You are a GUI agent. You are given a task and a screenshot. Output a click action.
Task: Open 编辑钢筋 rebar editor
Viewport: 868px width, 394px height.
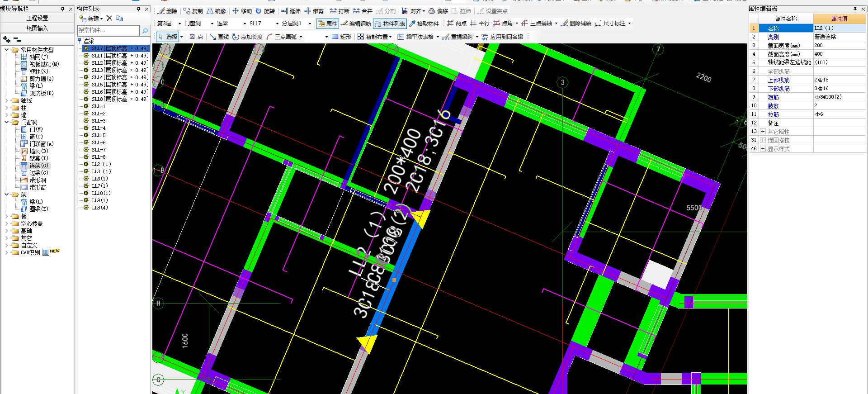(356, 24)
